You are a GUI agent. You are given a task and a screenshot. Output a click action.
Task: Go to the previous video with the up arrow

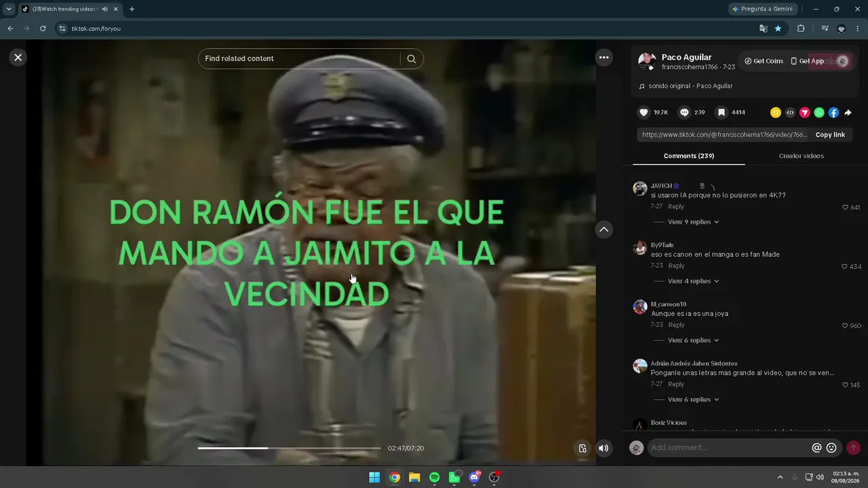pyautogui.click(x=604, y=230)
